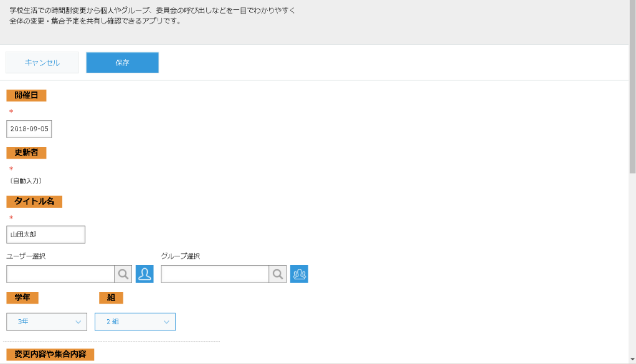Click the orange タイトル名 field label
The height and width of the screenshot is (364, 636).
pos(34,202)
